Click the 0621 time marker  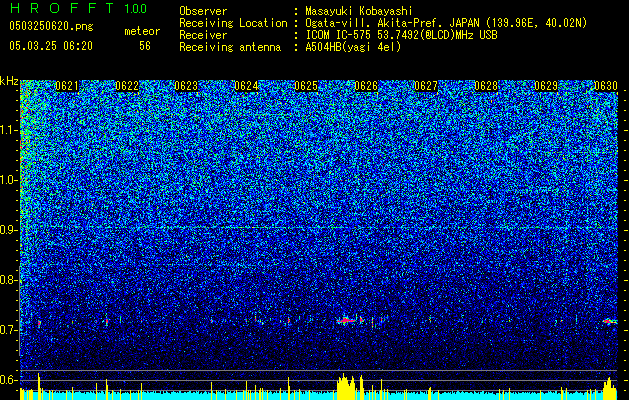(67, 86)
